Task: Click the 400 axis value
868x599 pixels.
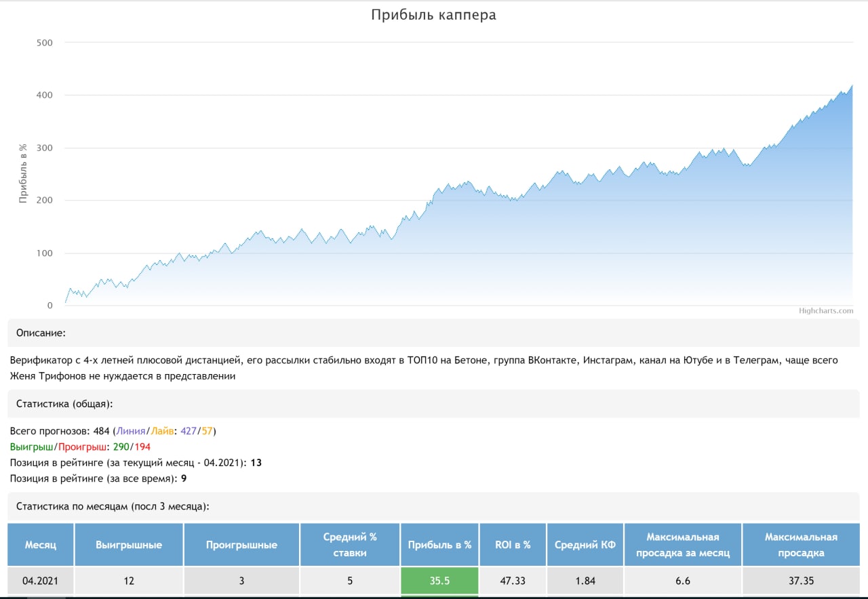Action: (45, 95)
